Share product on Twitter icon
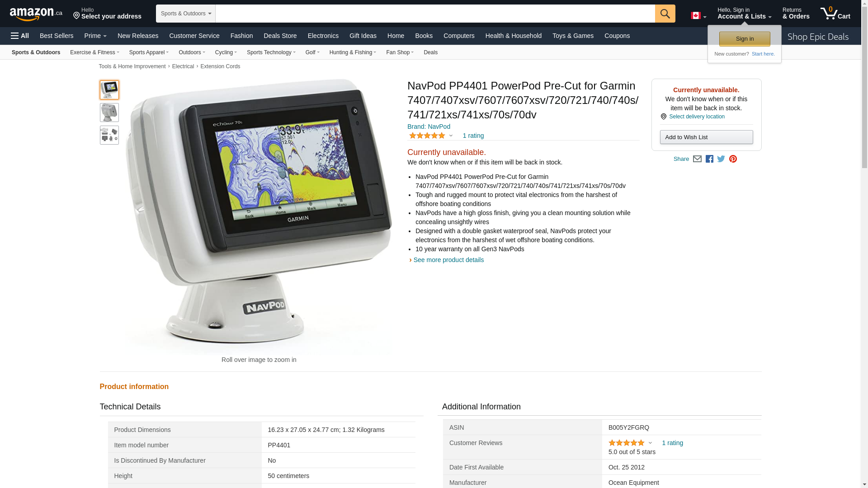Screen dimensions: 868x488 point(721,159)
